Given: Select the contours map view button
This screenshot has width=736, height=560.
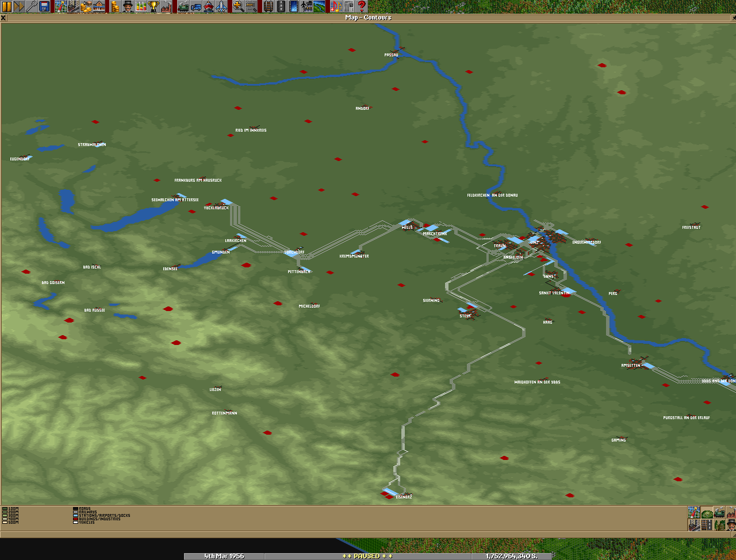Looking at the screenshot, I should (x=707, y=512).
